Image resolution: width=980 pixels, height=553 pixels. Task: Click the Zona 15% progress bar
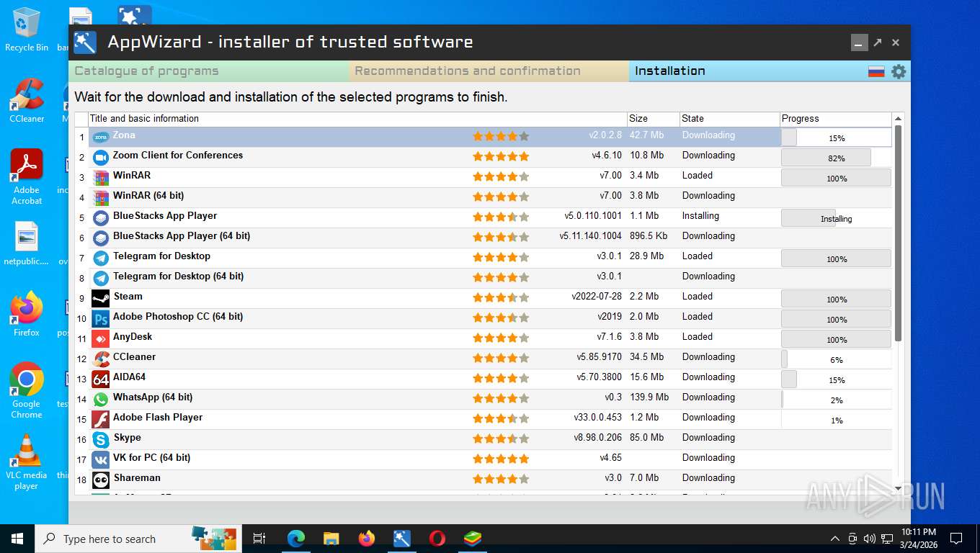coord(837,138)
